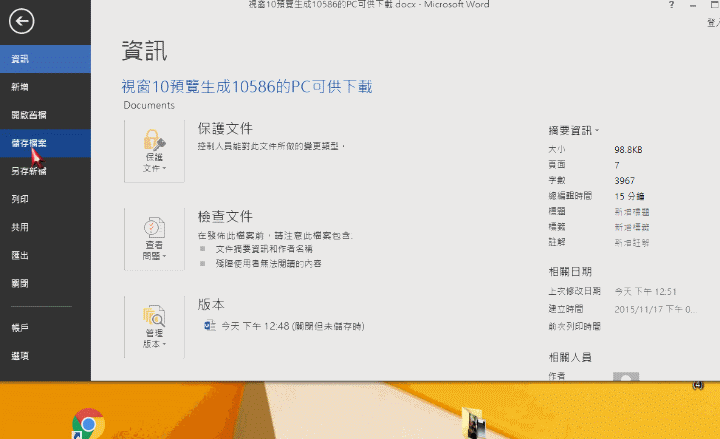The width and height of the screenshot is (720, 439).
Task: Click the 新增註解 comments field
Action: 632,242
